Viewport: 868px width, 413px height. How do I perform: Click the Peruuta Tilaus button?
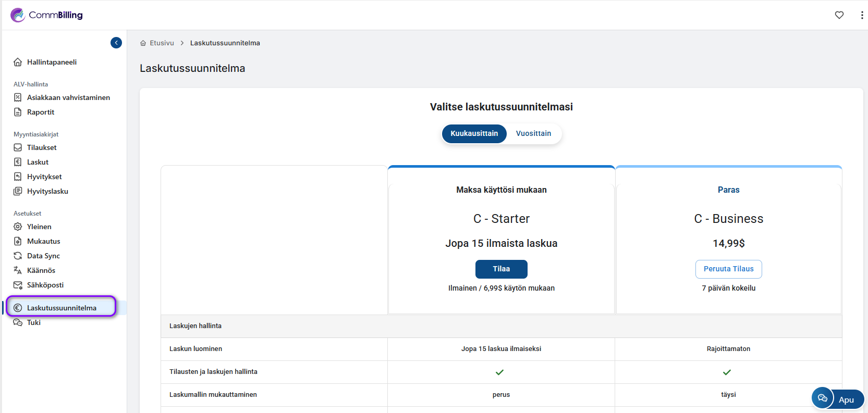coord(728,269)
